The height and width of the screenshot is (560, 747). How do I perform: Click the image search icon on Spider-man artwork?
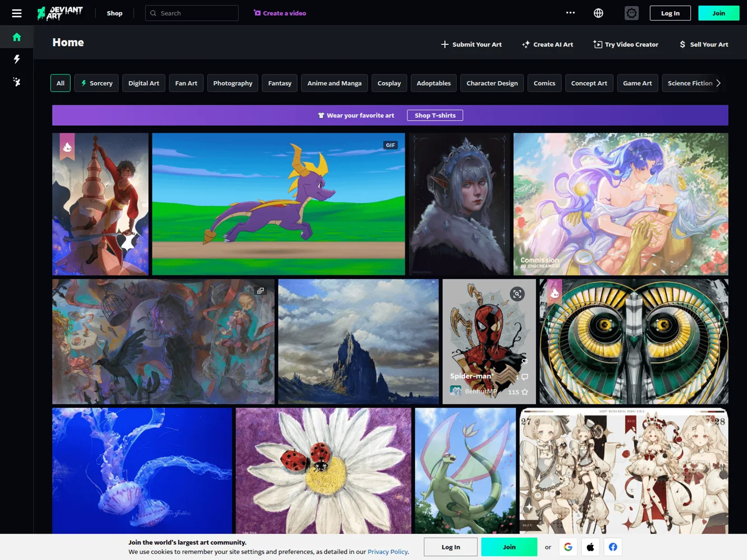(517, 294)
